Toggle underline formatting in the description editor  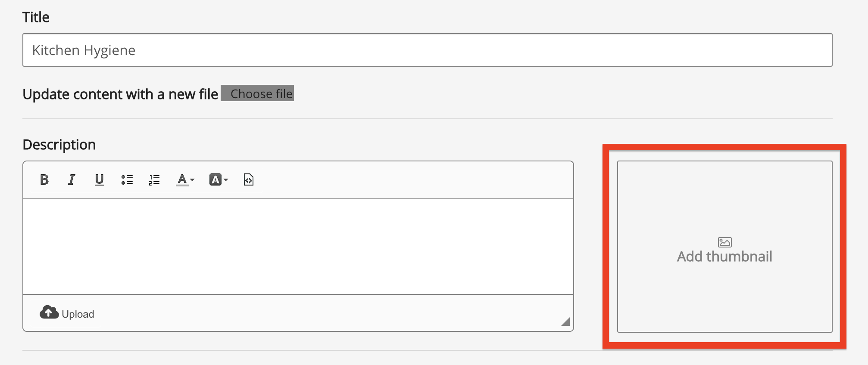tap(99, 179)
